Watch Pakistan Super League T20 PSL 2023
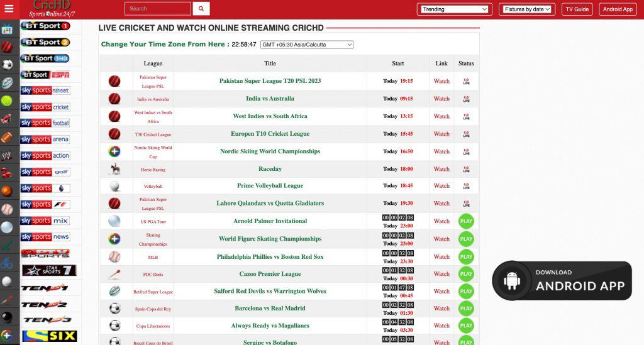This screenshot has width=644, height=345. (x=441, y=81)
